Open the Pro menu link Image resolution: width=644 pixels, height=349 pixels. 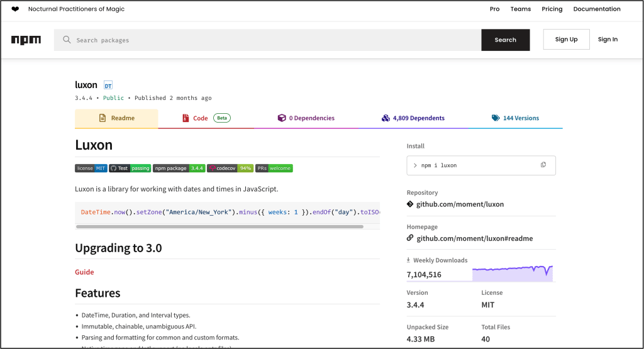pos(494,9)
